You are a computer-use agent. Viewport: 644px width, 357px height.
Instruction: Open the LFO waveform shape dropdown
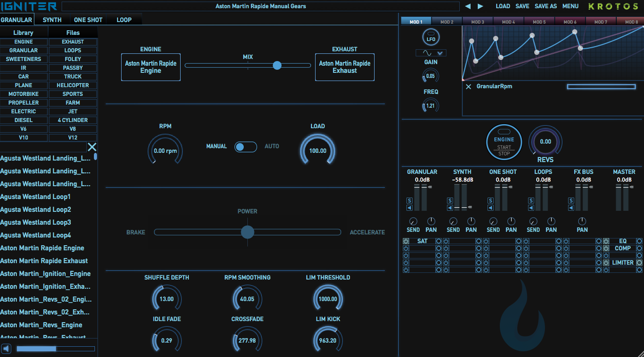(x=431, y=53)
